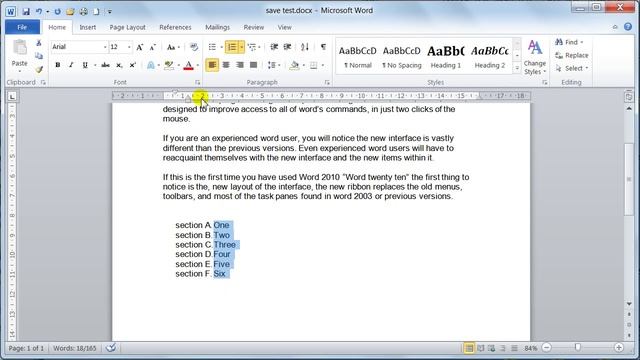The image size is (640, 360).
Task: Click the Decrease Indent icon
Action: click(274, 47)
